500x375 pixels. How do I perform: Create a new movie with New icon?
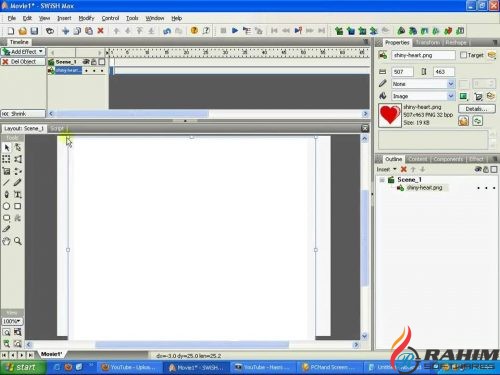tap(11, 31)
